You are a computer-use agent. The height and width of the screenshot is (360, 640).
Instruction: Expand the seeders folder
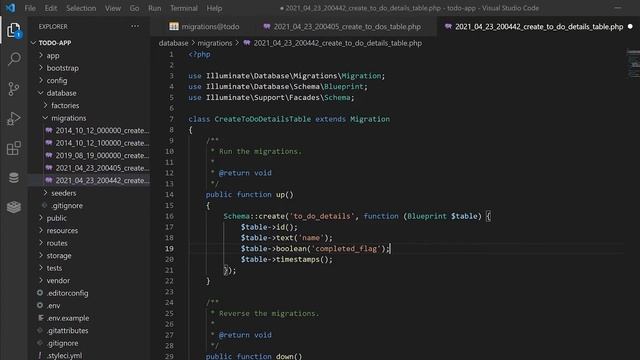click(x=64, y=193)
